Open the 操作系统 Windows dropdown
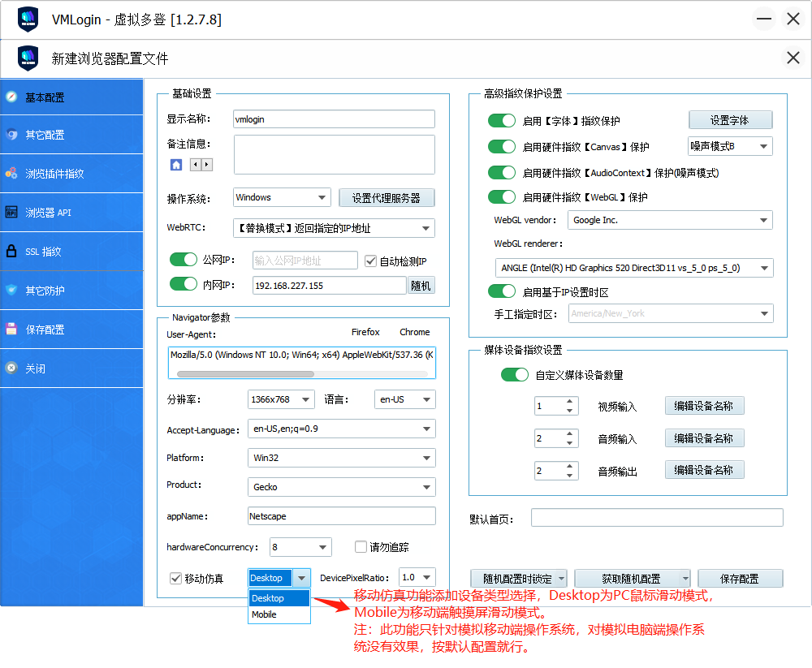812x668 pixels. click(282, 197)
